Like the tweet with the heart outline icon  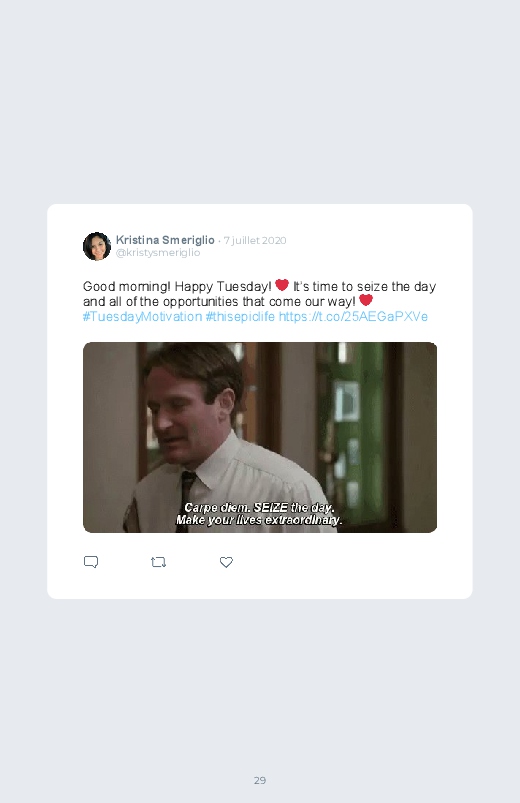(x=226, y=562)
